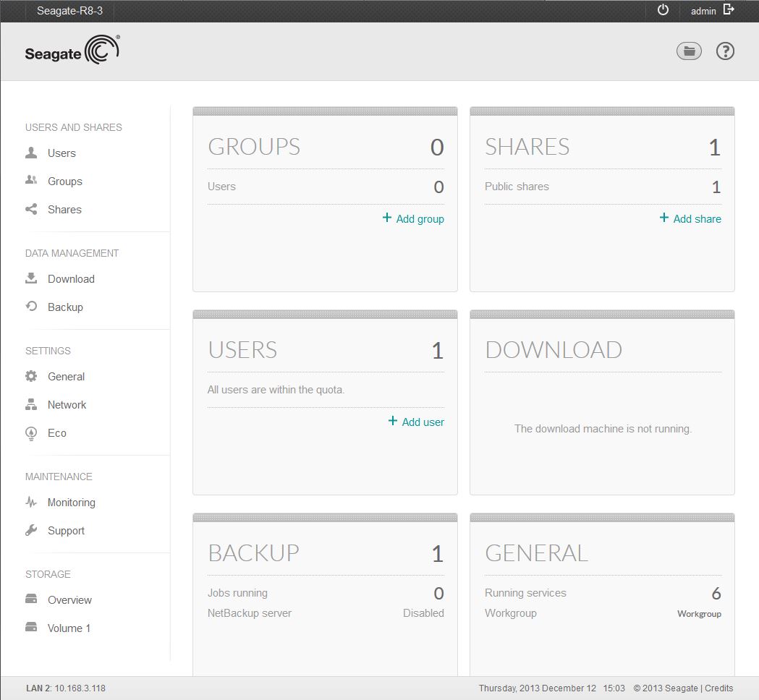759x700 pixels.
Task: Click 'Jobs running' row in Backup card
Action: click(326, 593)
